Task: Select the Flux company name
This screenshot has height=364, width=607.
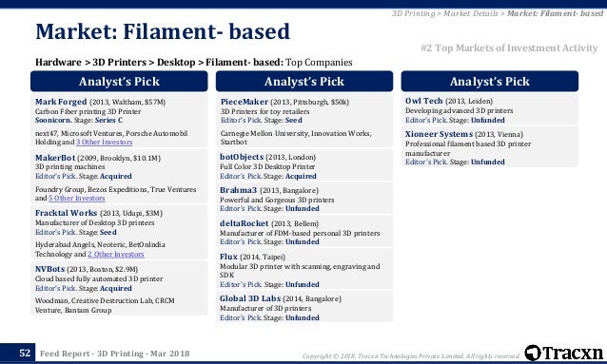Action: [x=228, y=257]
